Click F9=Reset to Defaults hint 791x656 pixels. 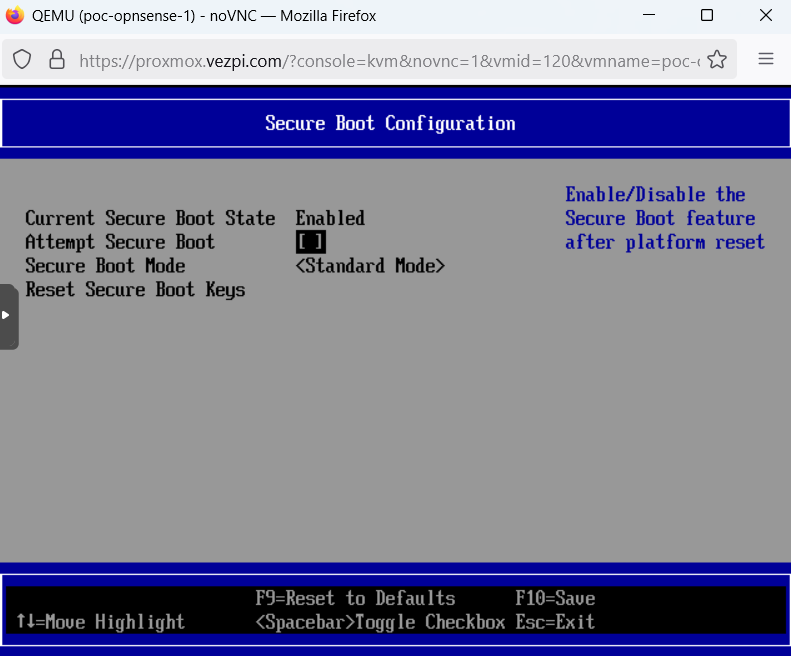pos(355,598)
